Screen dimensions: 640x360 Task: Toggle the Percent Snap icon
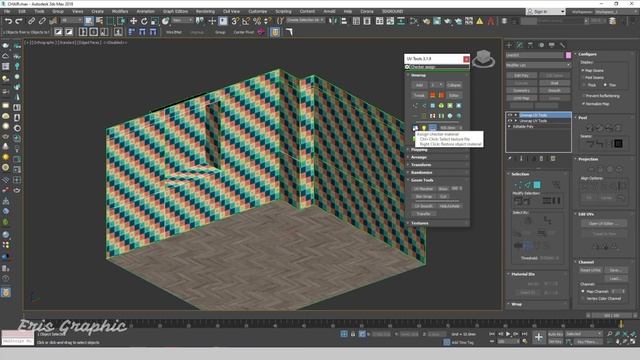257,21
